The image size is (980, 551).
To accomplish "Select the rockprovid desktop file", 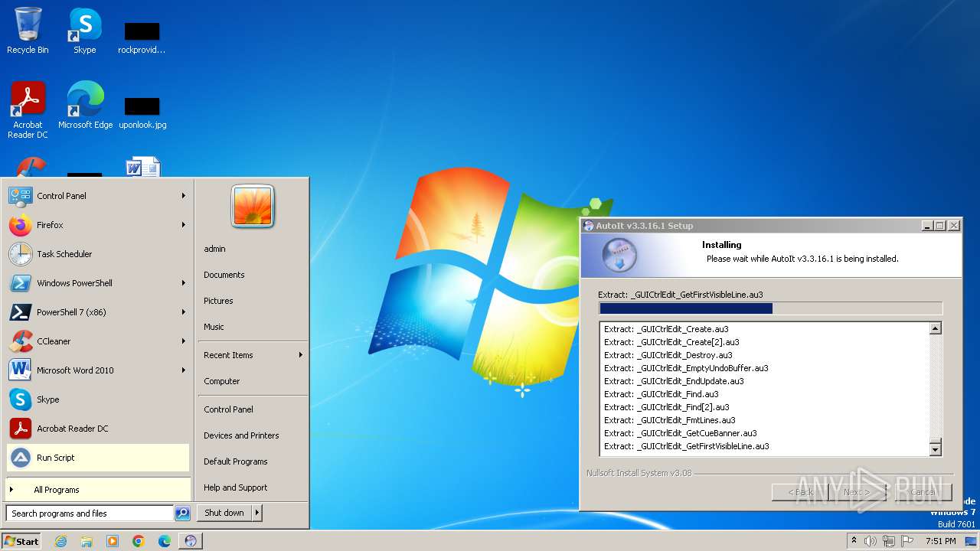I will (142, 38).
